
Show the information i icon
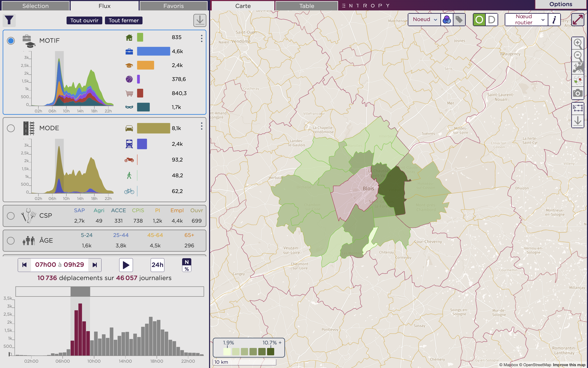[554, 19]
